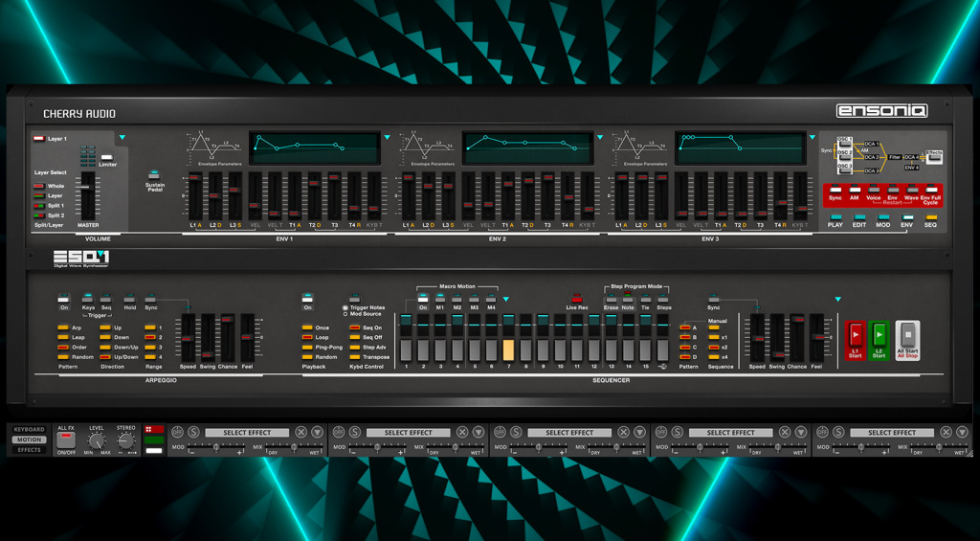The width and height of the screenshot is (980, 541).
Task: Open the Macro Motion dropdown arrow
Action: (x=506, y=299)
